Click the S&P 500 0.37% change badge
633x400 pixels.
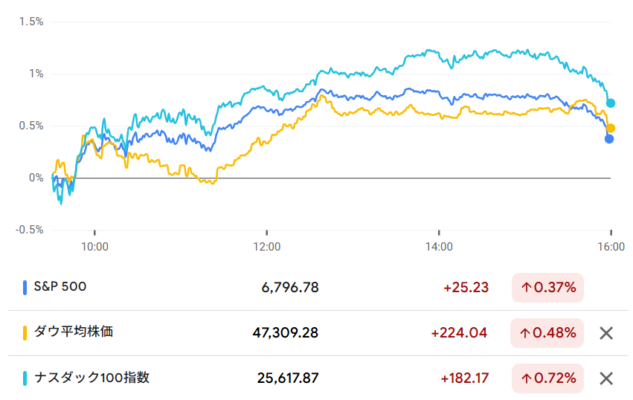pyautogui.click(x=547, y=288)
